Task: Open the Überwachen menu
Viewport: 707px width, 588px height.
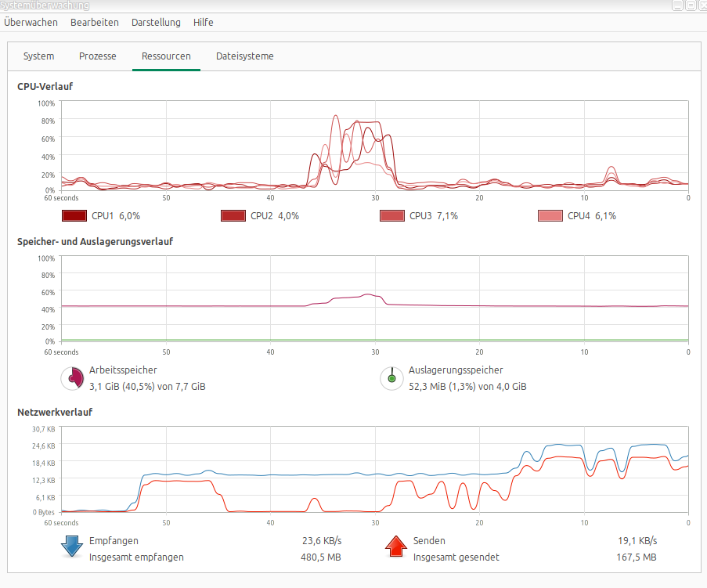Action: coord(31,23)
